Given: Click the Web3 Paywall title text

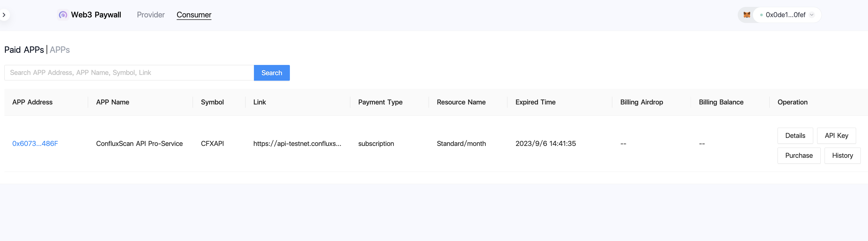Looking at the screenshot, I should point(96,15).
